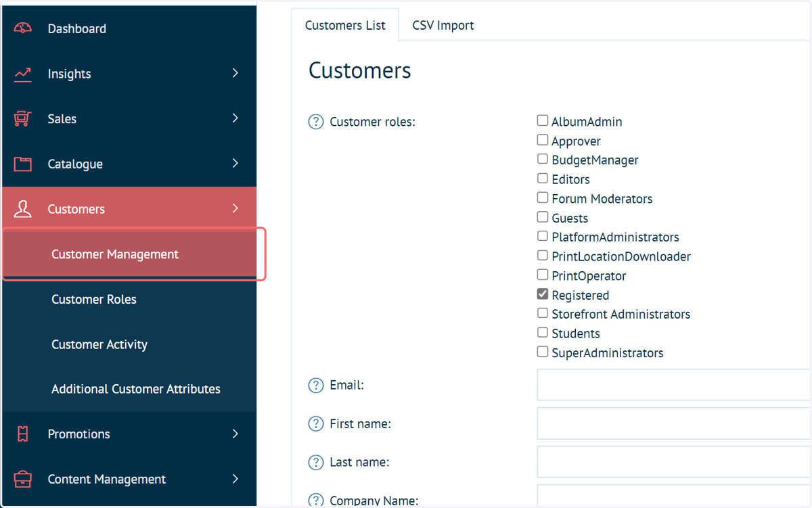Image resolution: width=812 pixels, height=508 pixels.
Task: Expand the Content Management chevron
Action: pos(235,479)
